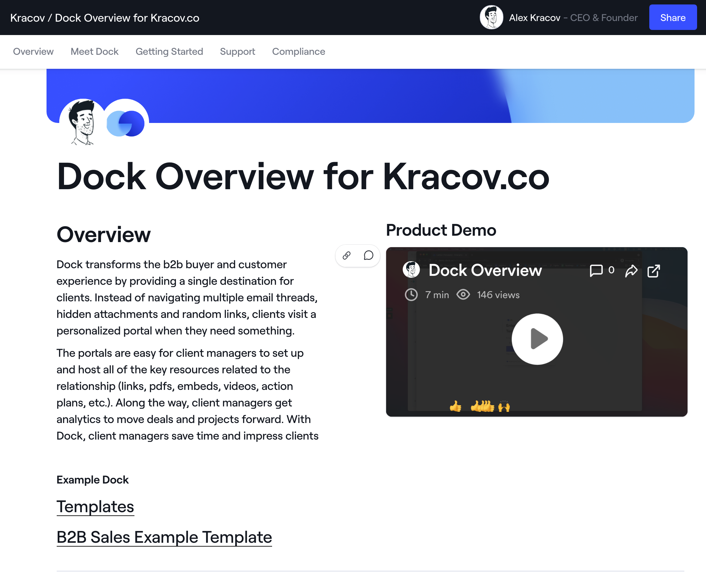Open the B2B Sales Example Template link
Image resolution: width=706 pixels, height=588 pixels.
click(x=164, y=537)
